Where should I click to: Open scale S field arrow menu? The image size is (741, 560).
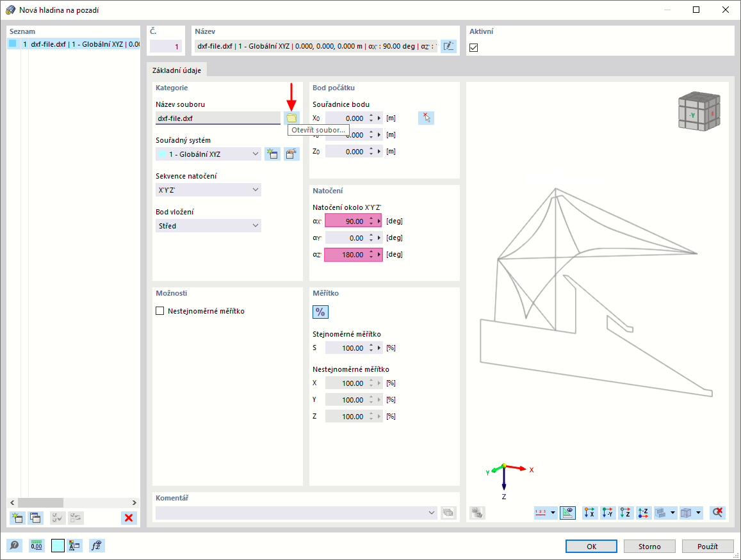point(379,348)
